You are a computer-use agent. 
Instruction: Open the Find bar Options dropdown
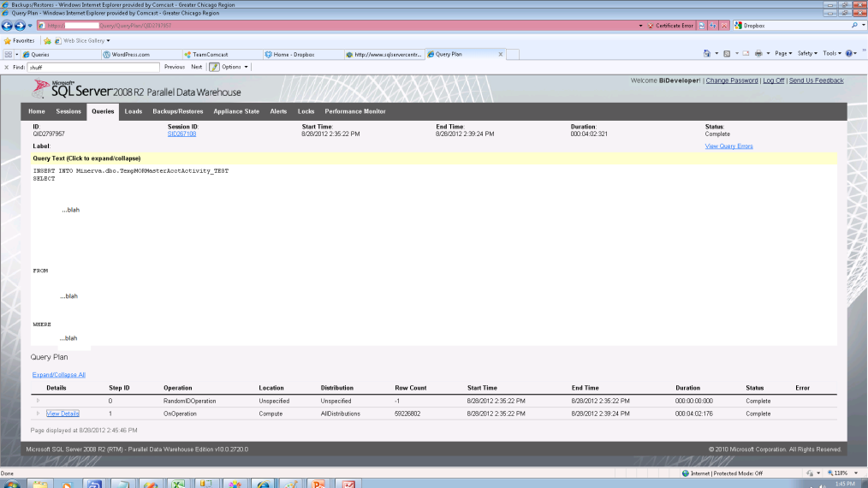(235, 67)
